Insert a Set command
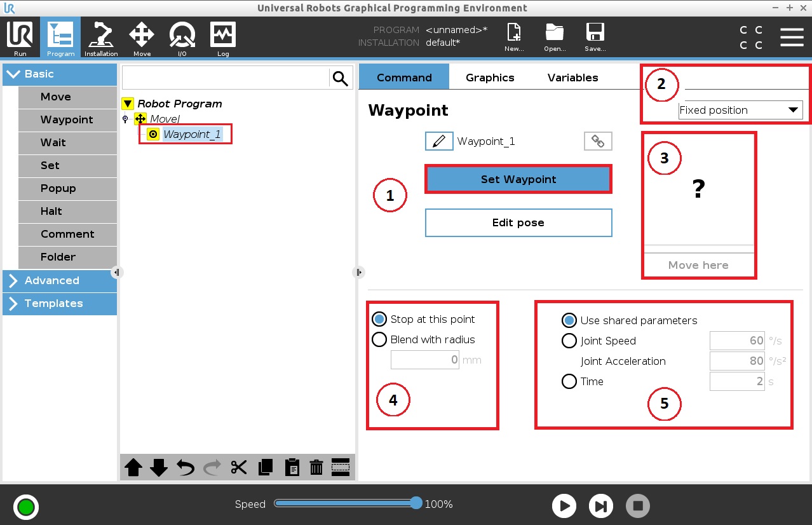 coord(67,165)
